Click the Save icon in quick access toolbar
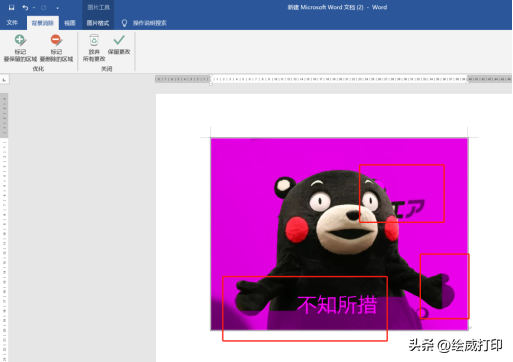This screenshot has width=513, height=362. (12, 7)
